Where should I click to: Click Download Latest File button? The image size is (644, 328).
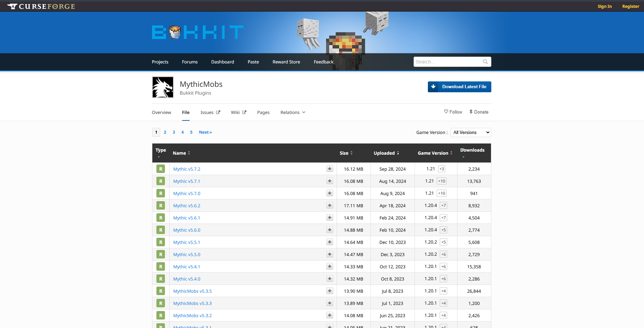[459, 87]
